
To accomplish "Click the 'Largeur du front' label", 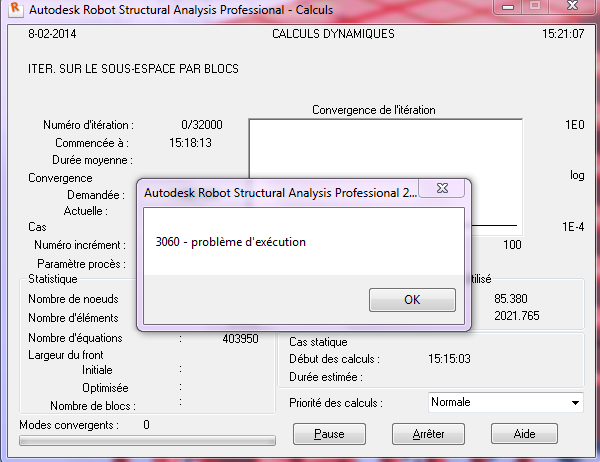I will click(x=66, y=355).
